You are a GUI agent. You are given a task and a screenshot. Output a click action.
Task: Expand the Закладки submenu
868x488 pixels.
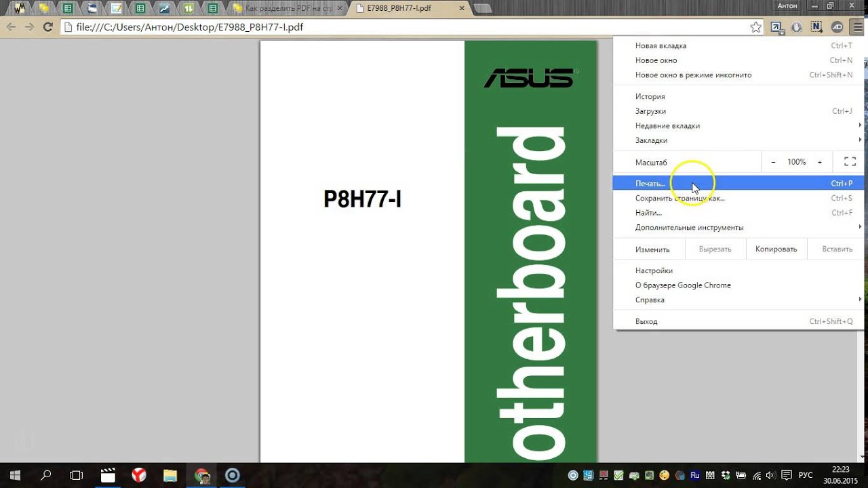coord(738,140)
